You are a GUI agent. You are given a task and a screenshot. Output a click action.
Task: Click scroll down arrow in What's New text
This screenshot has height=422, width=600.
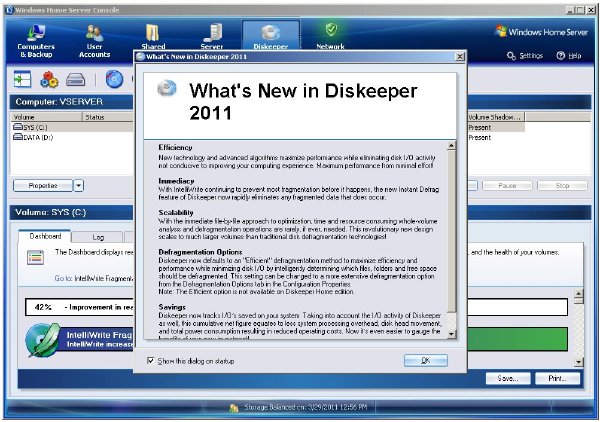pyautogui.click(x=452, y=334)
